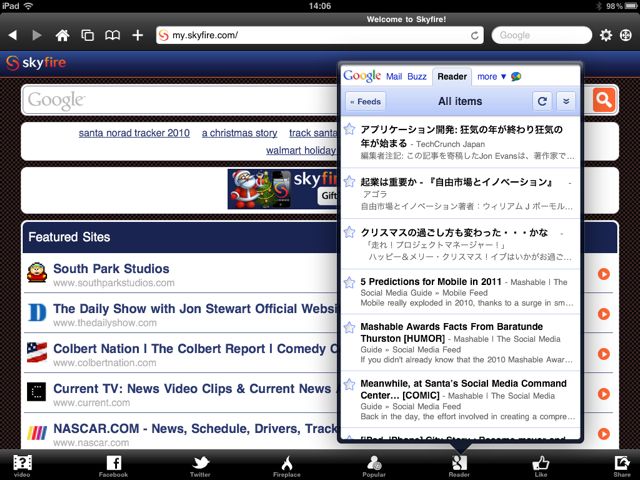Open South Park Studios featured site

(x=111, y=269)
